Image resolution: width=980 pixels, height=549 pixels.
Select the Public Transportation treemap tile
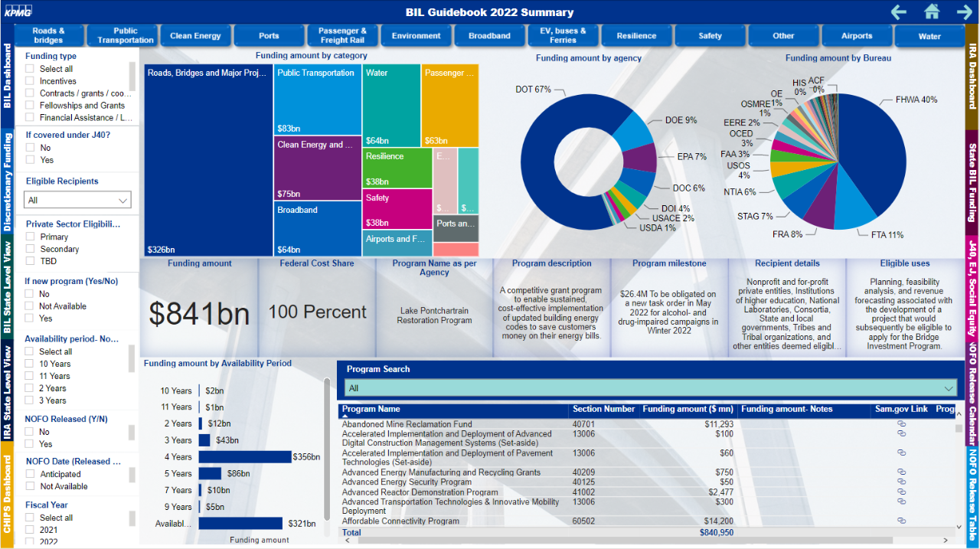click(x=317, y=100)
